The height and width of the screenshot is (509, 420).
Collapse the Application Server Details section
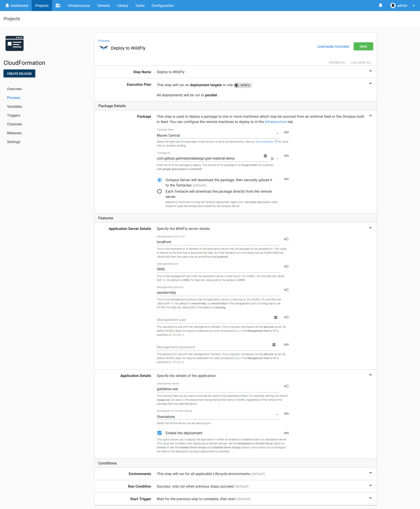pos(370,228)
